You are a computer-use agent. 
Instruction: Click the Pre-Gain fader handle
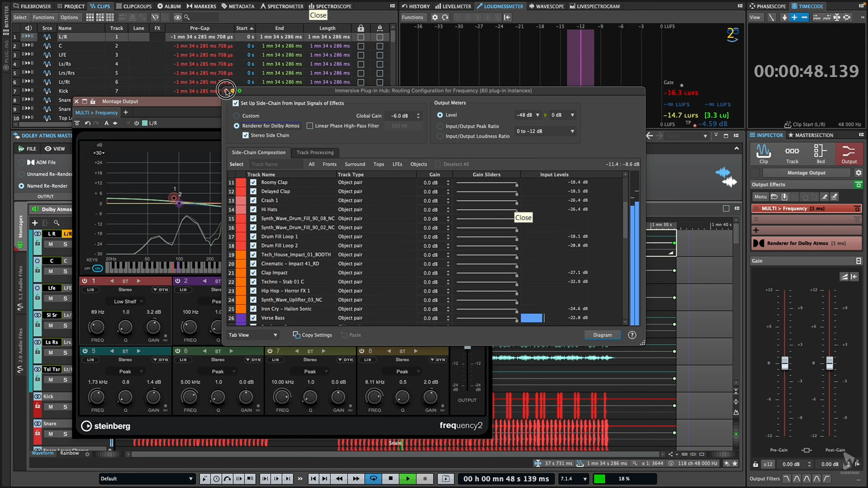[x=785, y=363]
